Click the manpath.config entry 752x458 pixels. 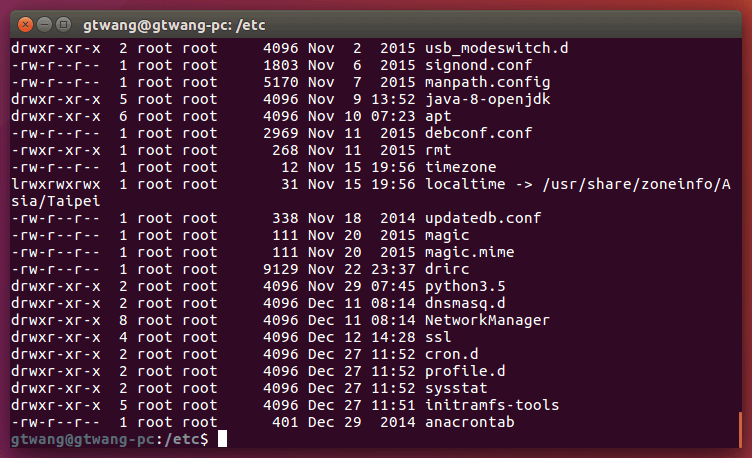473,82
